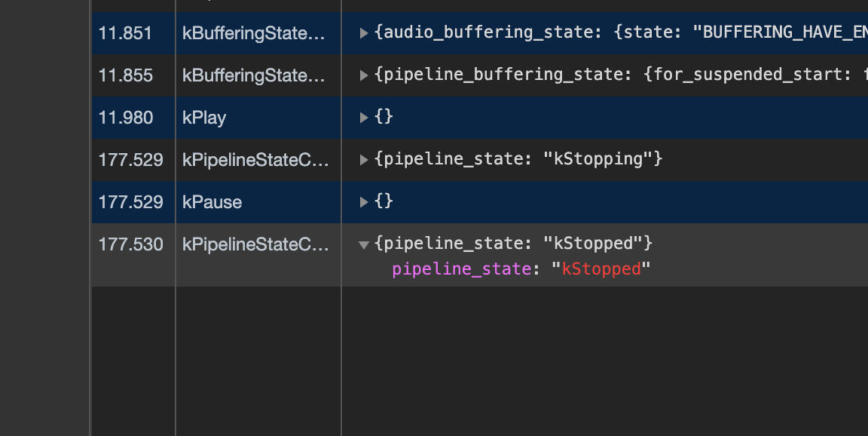Screen dimensions: 868x436
Task: Expand the empty object next to kPause
Action: [x=362, y=201]
